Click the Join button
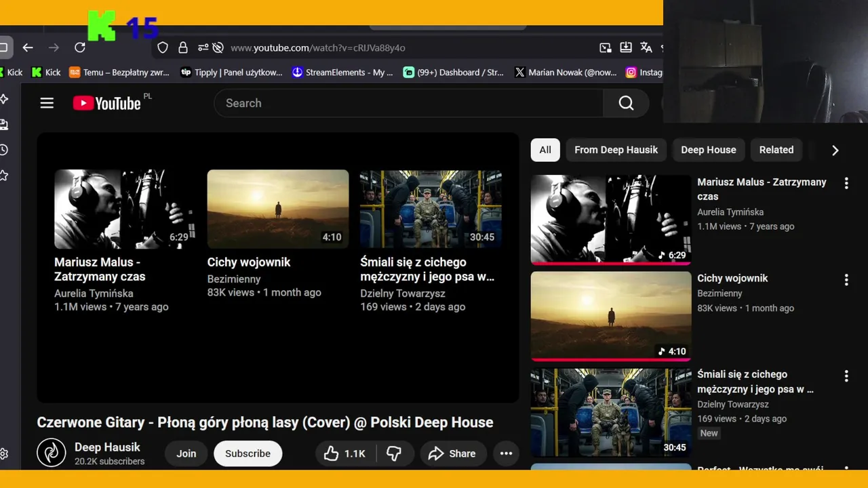This screenshot has height=488, width=868. tap(186, 453)
